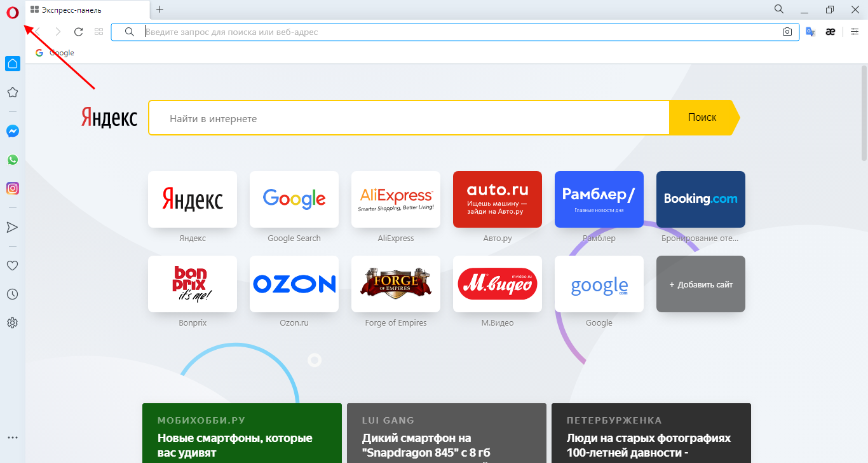This screenshot has height=463, width=868.
Task: Search tabs with the magnifier icon
Action: click(x=779, y=9)
